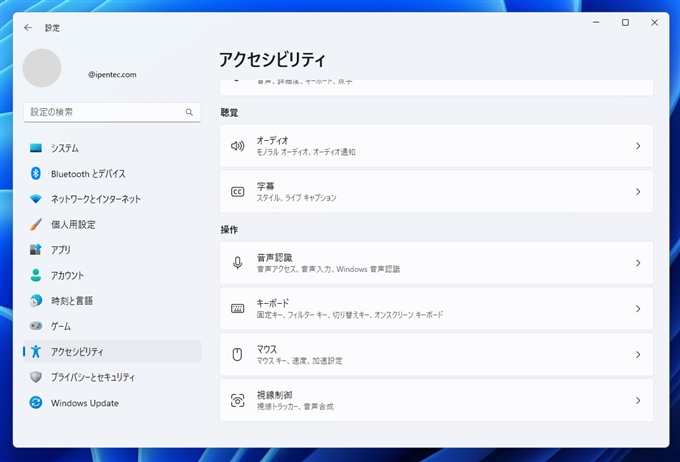The width and height of the screenshot is (680, 462).
Task: Expand 字幕 chevron arrow
Action: tap(638, 191)
